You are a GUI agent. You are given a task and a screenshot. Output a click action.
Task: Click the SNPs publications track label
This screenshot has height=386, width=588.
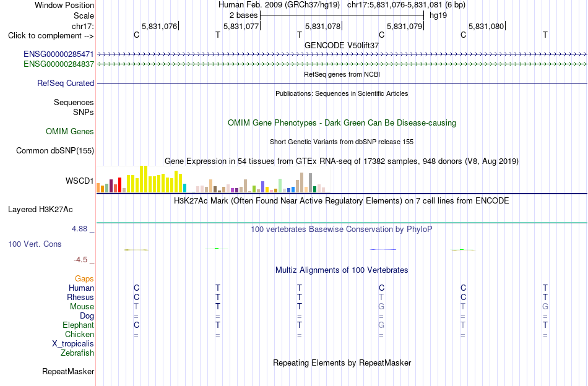tap(84, 112)
